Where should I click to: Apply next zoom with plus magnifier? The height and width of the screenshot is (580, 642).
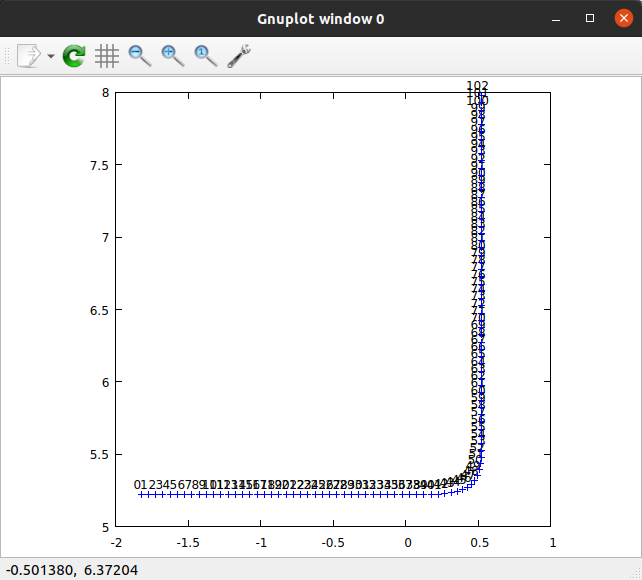pyautogui.click(x=172, y=56)
